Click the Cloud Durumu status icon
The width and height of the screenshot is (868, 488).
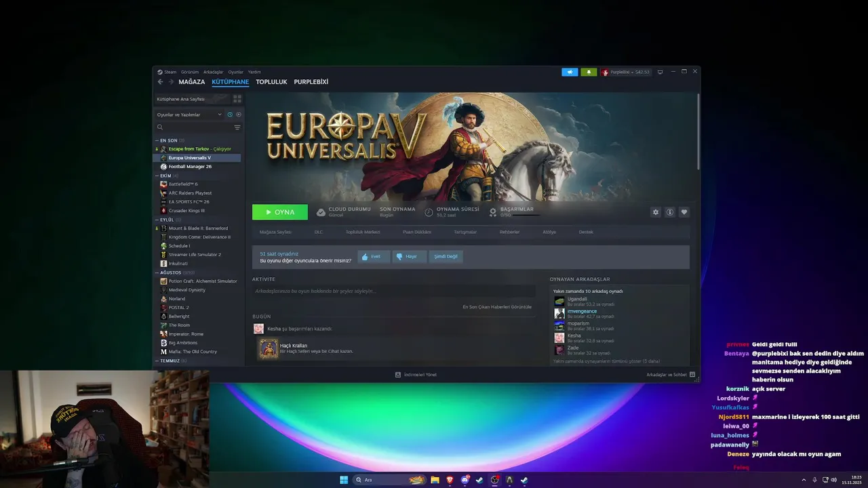click(x=321, y=212)
